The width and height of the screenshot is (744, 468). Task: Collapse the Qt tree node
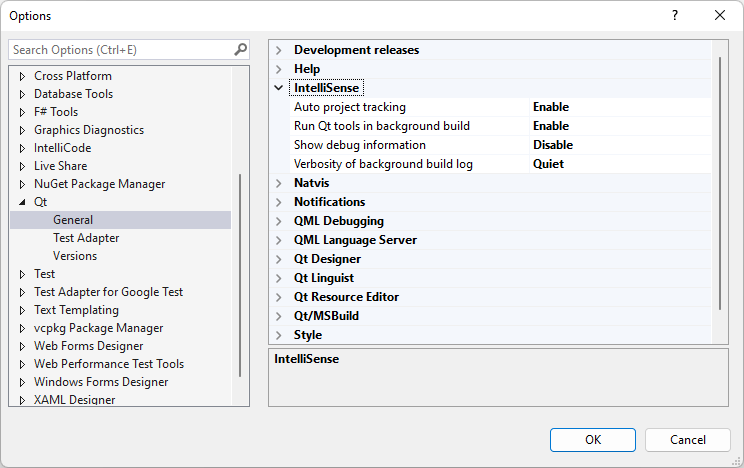click(x=22, y=202)
